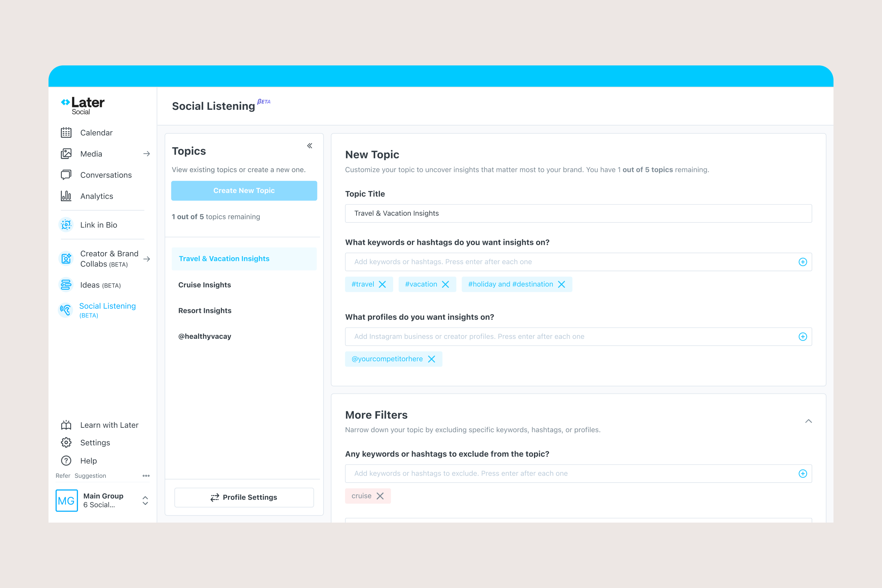This screenshot has width=882, height=588.
Task: Select the Social Listening ear icon
Action: [x=66, y=310]
